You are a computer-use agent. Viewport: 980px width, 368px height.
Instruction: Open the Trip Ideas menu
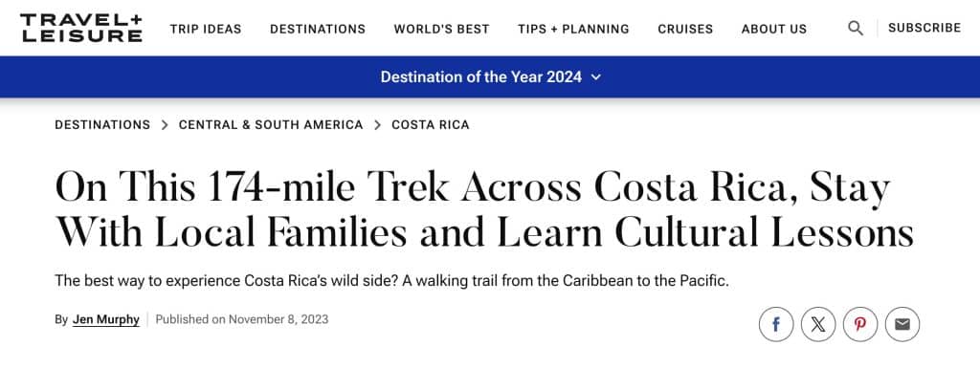206,29
